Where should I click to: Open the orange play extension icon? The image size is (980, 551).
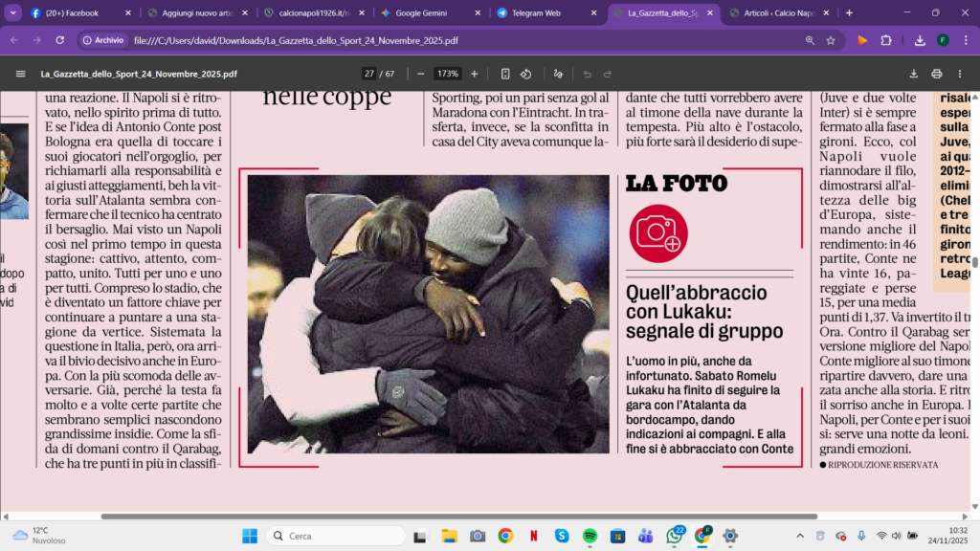(x=862, y=40)
